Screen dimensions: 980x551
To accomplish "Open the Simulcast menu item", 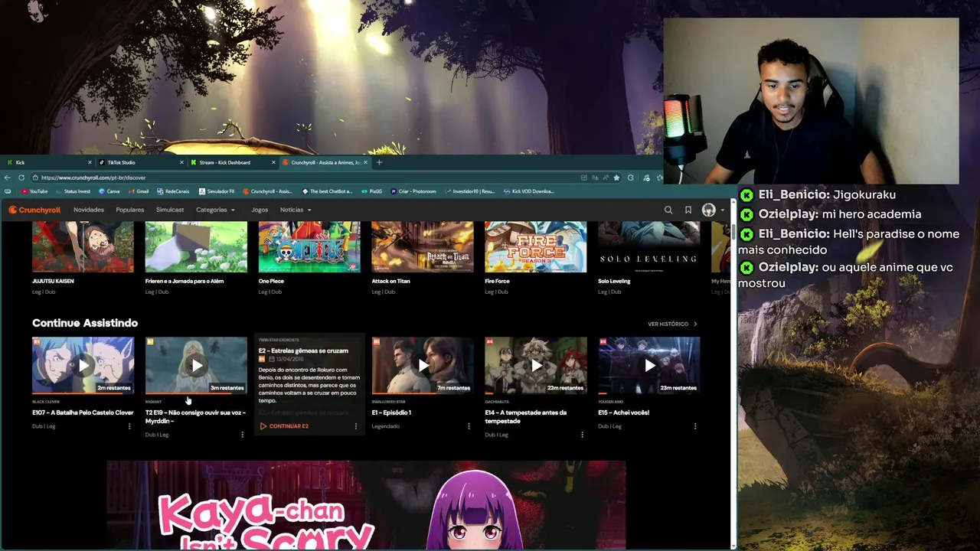I will pyautogui.click(x=170, y=210).
